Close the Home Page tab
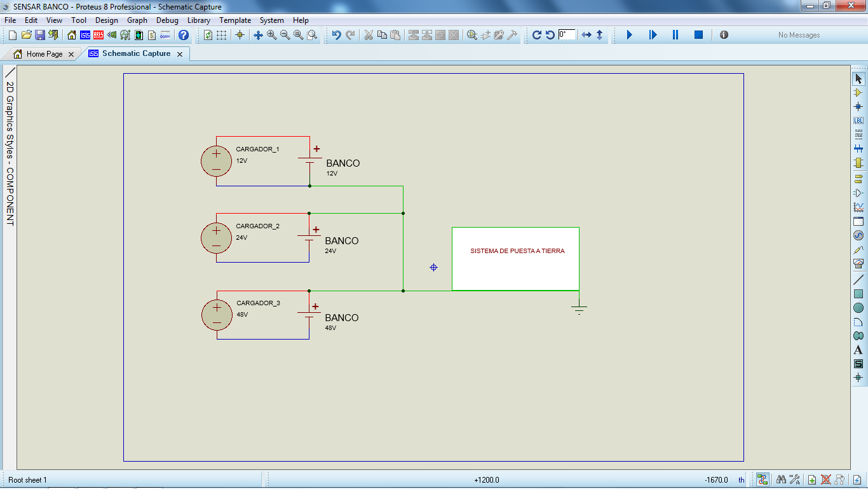868x489 pixels. coord(71,55)
